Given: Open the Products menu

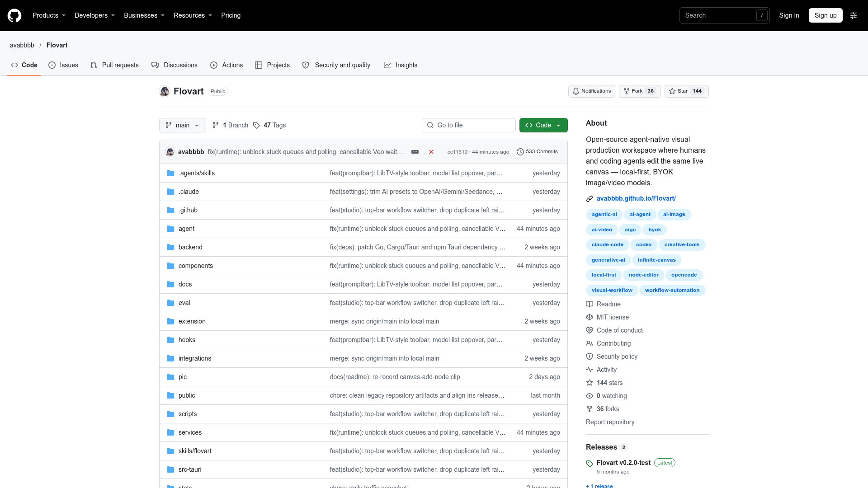Looking at the screenshot, I should pos(49,15).
